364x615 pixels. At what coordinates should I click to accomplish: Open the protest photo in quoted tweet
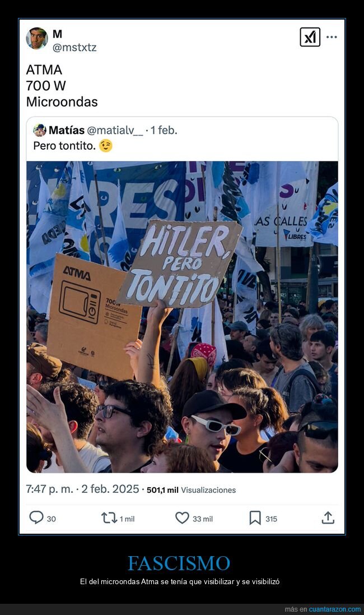(x=182, y=317)
